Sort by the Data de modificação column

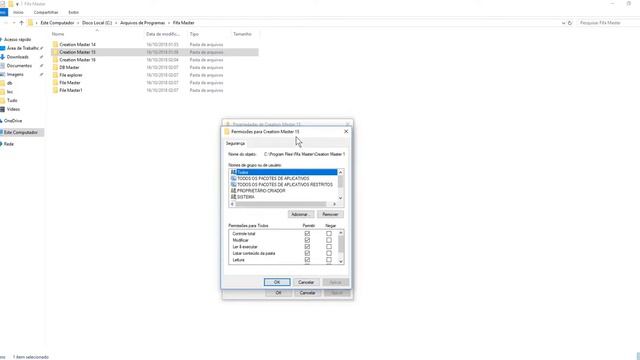(163, 34)
